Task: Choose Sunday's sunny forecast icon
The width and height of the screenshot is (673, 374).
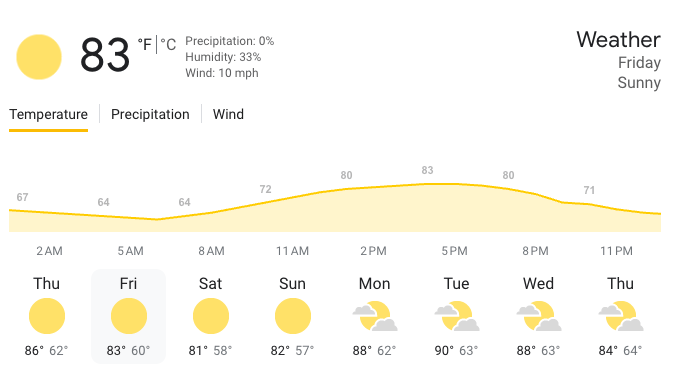Action: (293, 316)
